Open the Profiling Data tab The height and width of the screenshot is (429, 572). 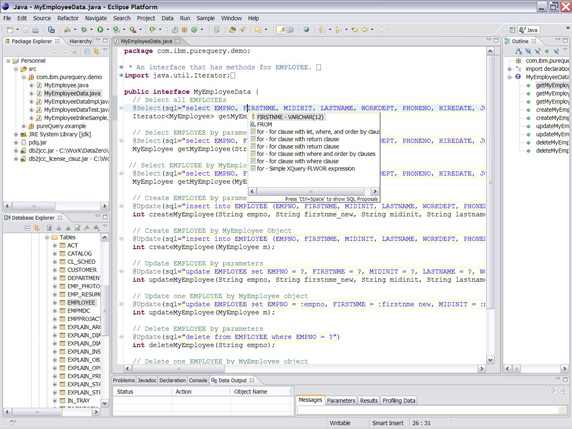[x=399, y=401]
